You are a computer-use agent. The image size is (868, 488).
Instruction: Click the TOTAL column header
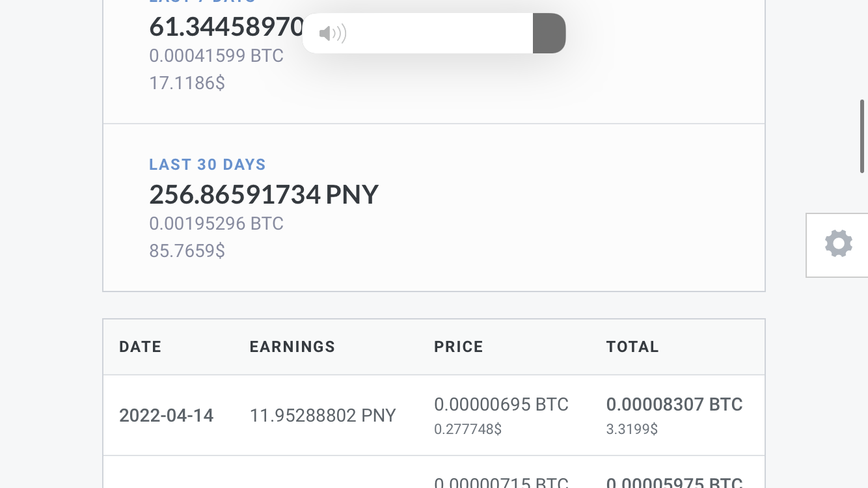632,347
